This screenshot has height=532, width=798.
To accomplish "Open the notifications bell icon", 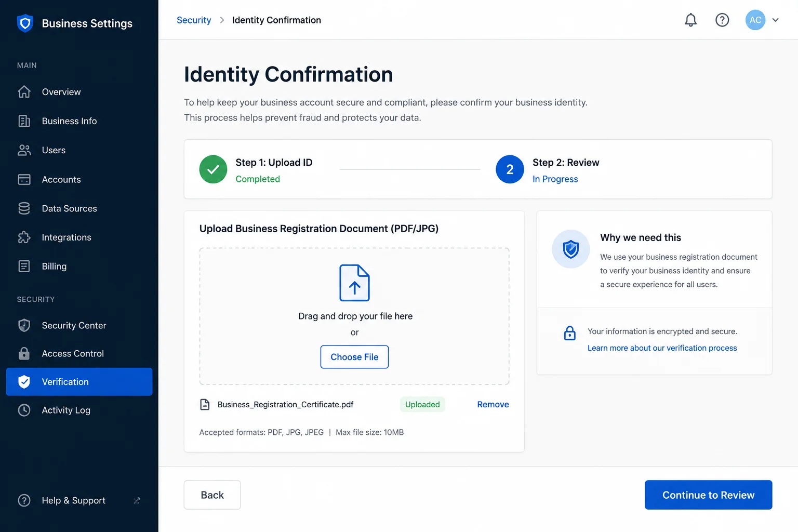I will tap(690, 20).
